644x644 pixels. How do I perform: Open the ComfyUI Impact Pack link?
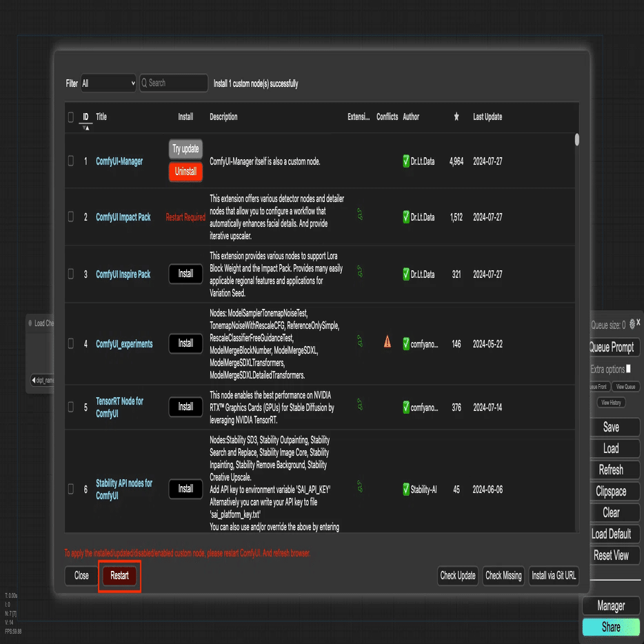[x=123, y=217]
